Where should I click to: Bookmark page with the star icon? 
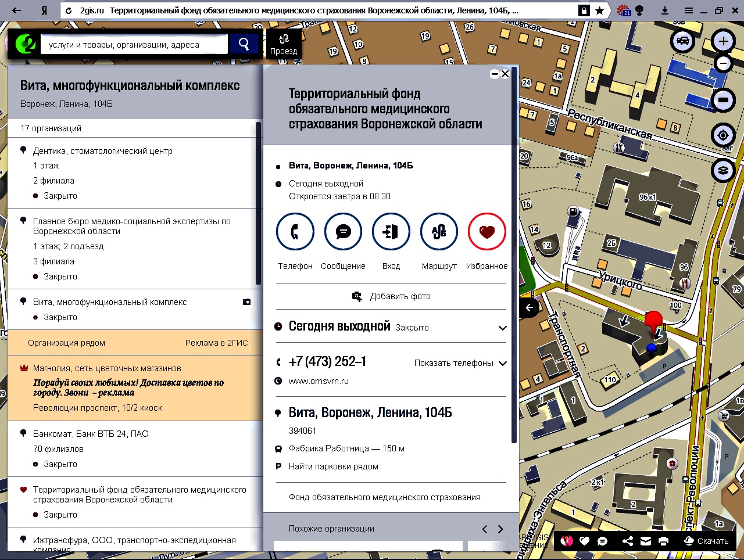point(599,10)
